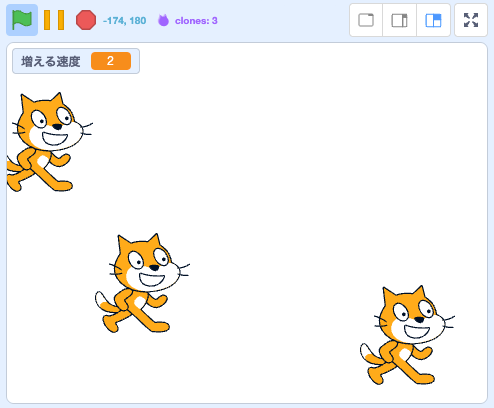This screenshot has width=494, height=408.
Task: Click the mouse coordinates readout -174, 180
Action: pos(124,21)
